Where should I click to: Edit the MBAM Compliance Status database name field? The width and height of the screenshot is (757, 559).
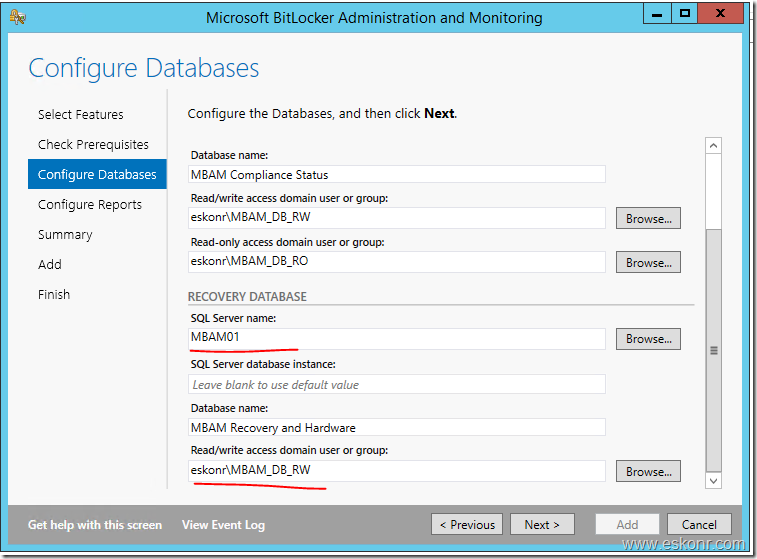tap(396, 174)
